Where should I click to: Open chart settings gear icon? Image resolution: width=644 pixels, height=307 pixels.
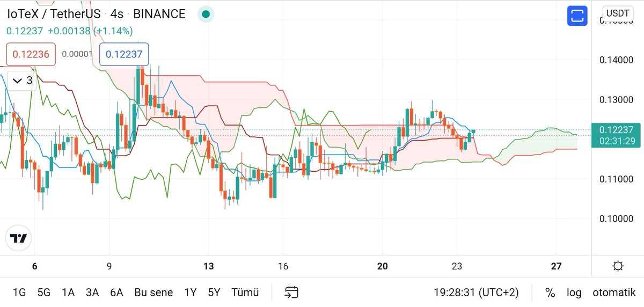point(618,266)
